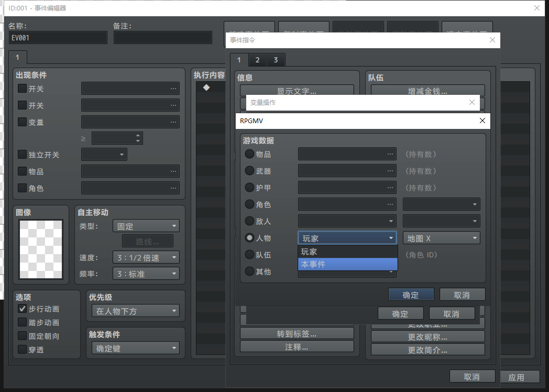The image size is (549, 392).
Task: Open the 地图 X dropdown
Action: [x=442, y=238]
